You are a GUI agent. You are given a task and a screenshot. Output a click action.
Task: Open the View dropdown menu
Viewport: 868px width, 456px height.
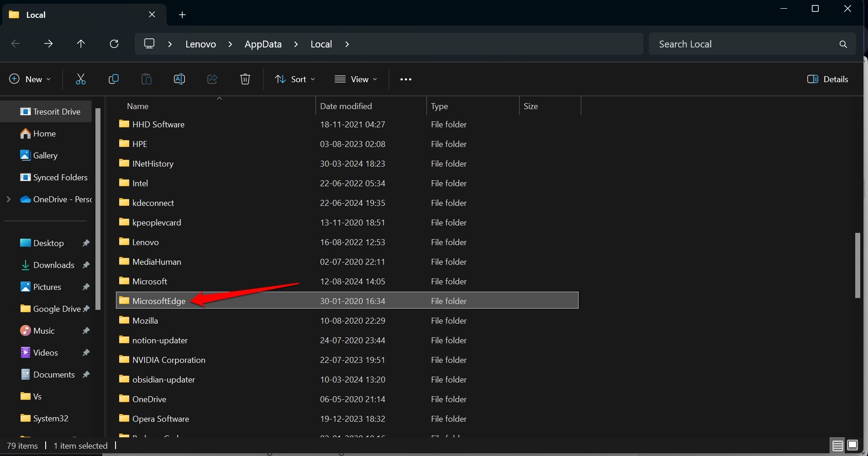356,79
